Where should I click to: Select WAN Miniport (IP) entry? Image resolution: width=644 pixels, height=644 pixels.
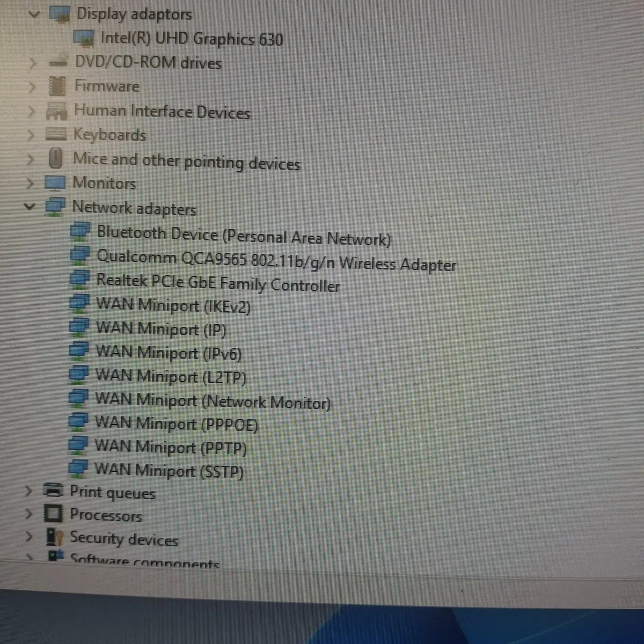coord(161,328)
